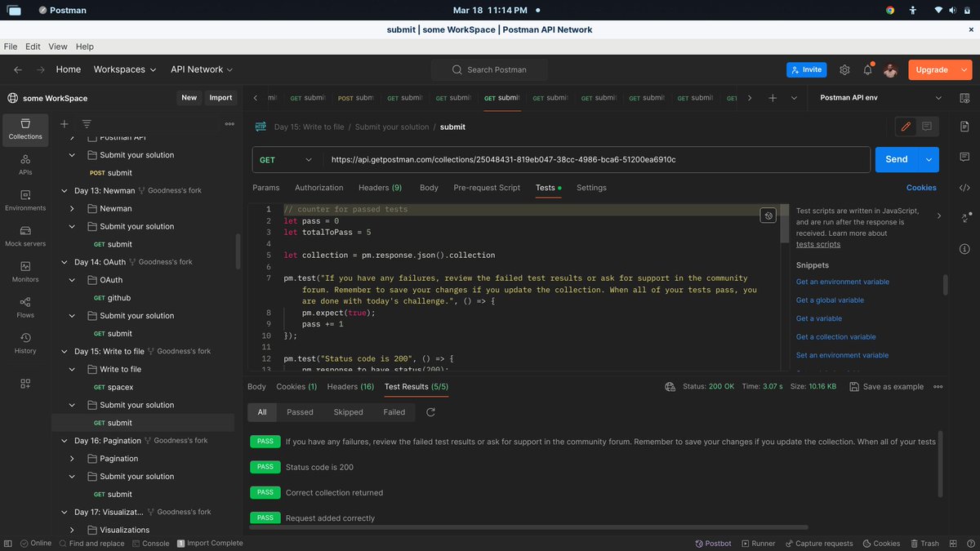Click the network globe icon beside Status
This screenshot has height=551, width=980.
click(670, 387)
